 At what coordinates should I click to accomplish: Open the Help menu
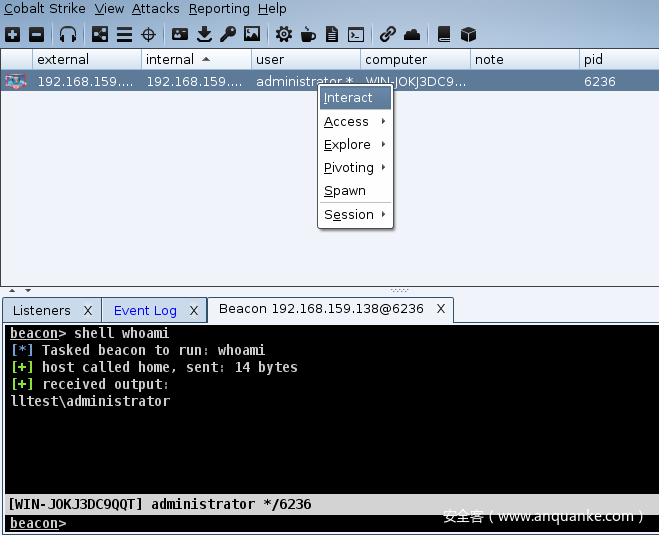(272, 8)
